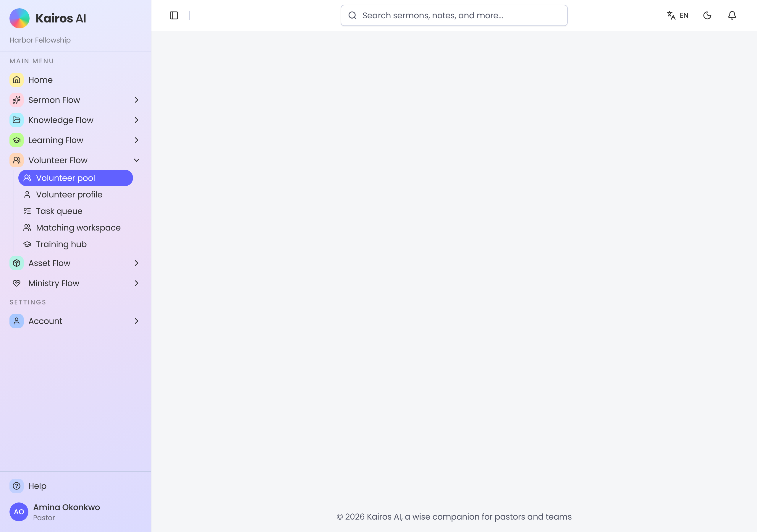The image size is (757, 532).
Task: Click the Task queue list icon
Action: click(x=27, y=211)
